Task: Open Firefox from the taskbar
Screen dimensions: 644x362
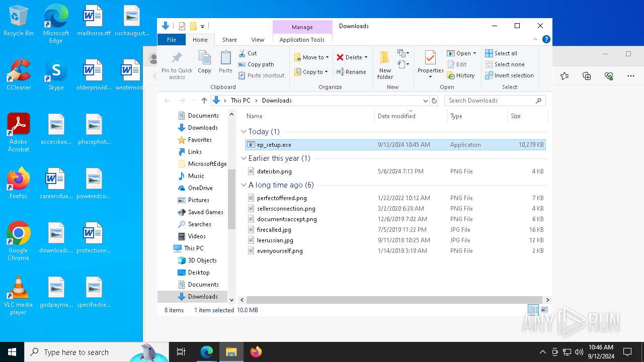Action: pos(256,352)
